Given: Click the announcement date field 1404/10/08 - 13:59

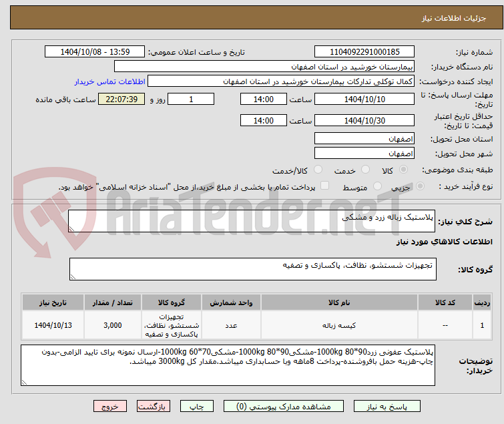Looking at the screenshot, I should coord(95,52).
